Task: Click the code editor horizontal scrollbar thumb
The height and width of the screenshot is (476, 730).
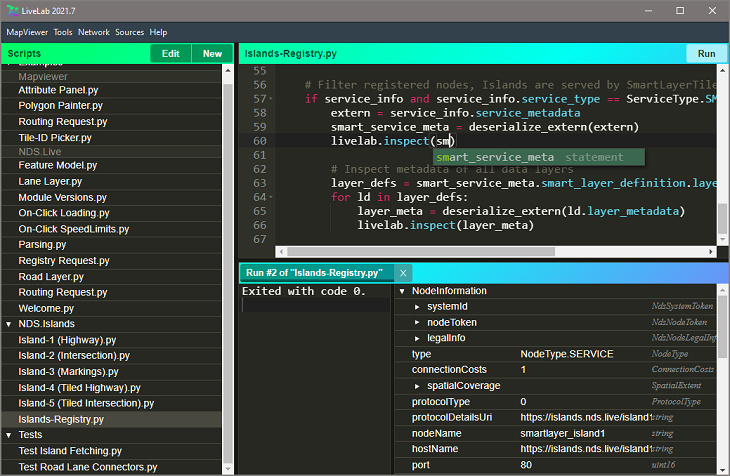Action: (421, 252)
